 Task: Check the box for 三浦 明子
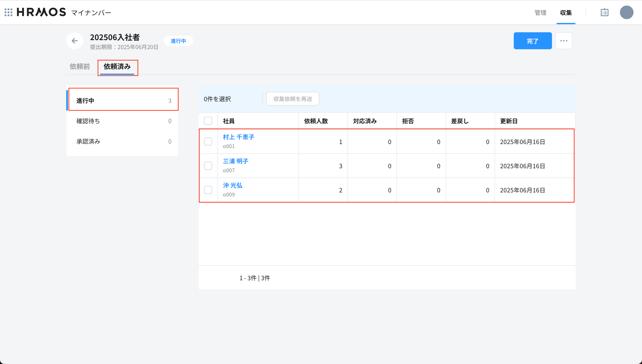(208, 166)
